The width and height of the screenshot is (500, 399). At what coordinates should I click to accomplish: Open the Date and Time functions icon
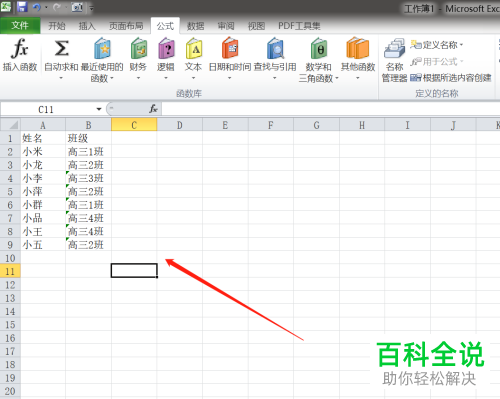(x=230, y=49)
